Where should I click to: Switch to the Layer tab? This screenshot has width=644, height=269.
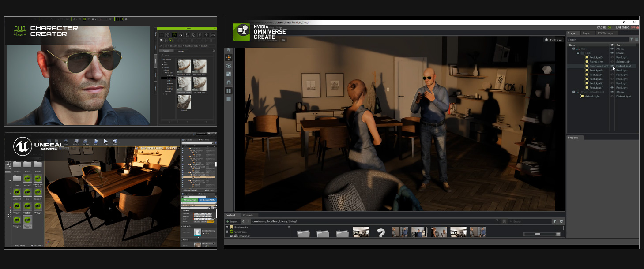point(586,33)
